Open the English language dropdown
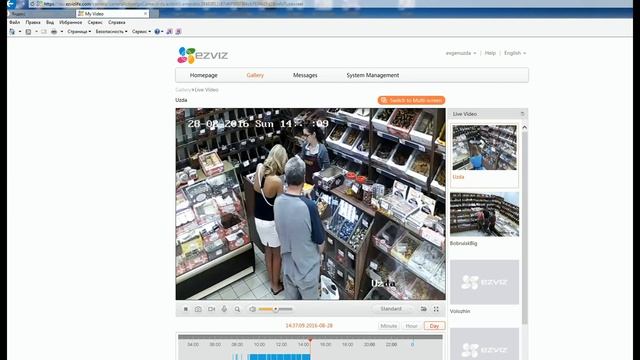This screenshot has height=360, width=640. pos(515,53)
